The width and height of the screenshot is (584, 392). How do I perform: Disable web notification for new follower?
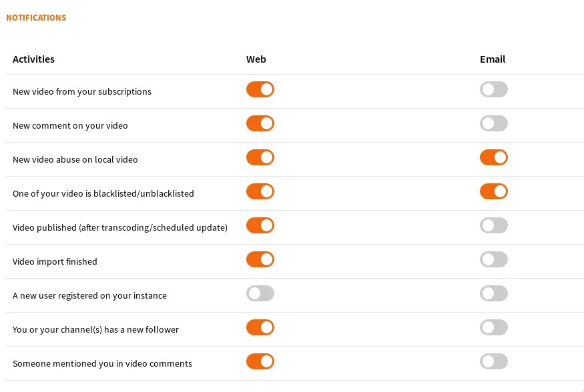(260, 327)
